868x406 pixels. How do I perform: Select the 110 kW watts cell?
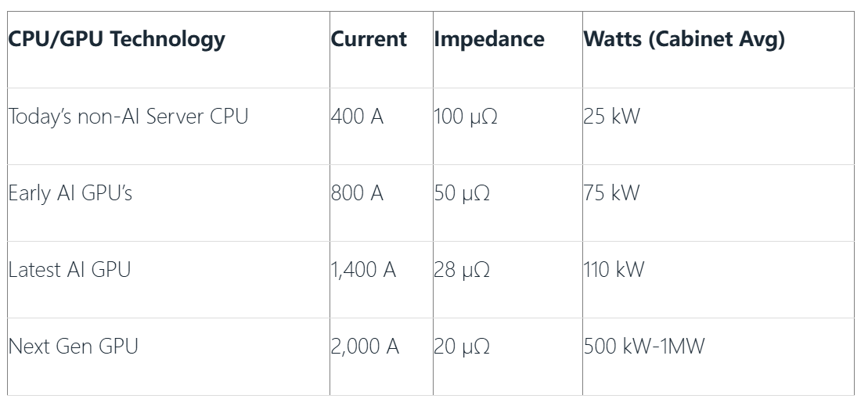pyautogui.click(x=614, y=270)
